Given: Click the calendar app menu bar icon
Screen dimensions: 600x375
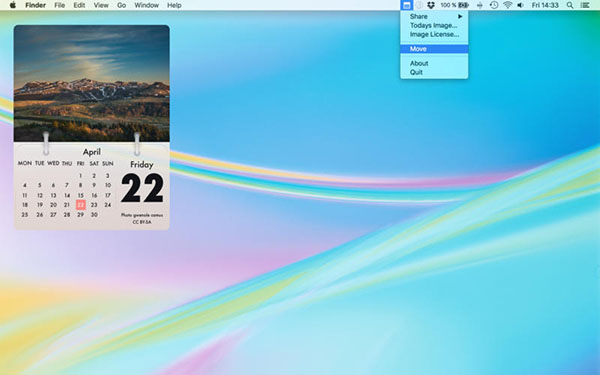Looking at the screenshot, I should pyautogui.click(x=406, y=5).
